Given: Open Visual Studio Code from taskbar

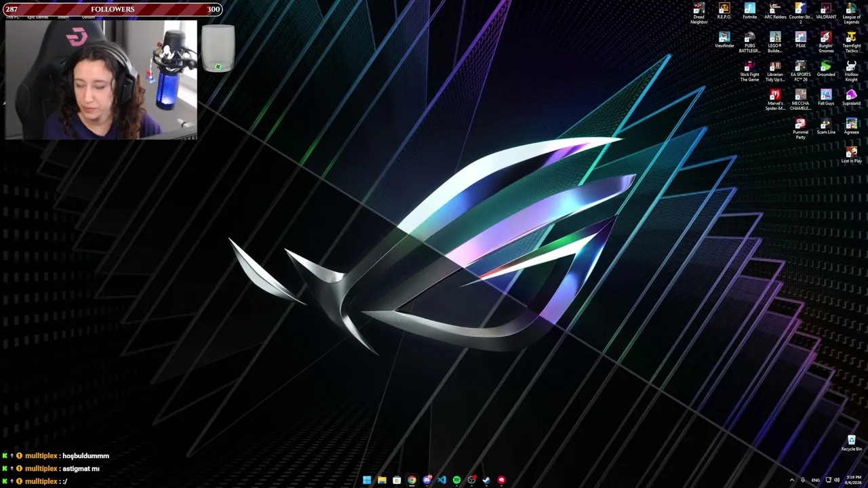Looking at the screenshot, I should point(441,480).
